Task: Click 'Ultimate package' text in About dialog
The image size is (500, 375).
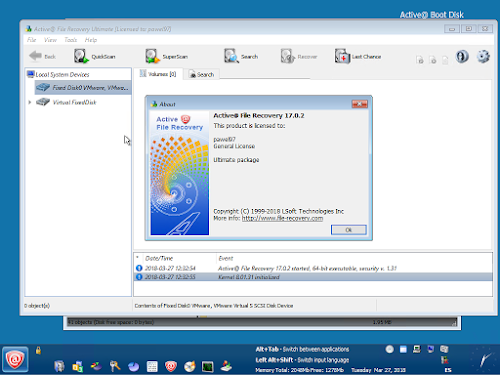Action: coord(236,160)
